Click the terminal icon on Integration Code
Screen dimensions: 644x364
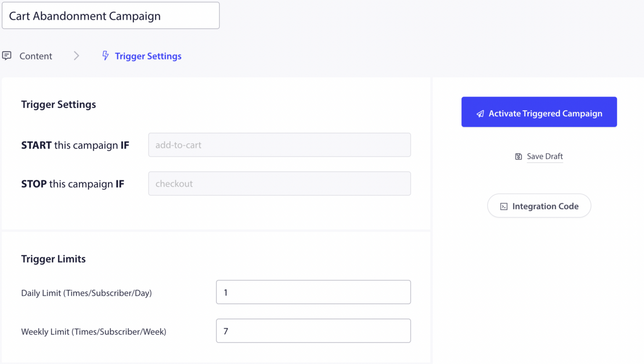tap(504, 206)
